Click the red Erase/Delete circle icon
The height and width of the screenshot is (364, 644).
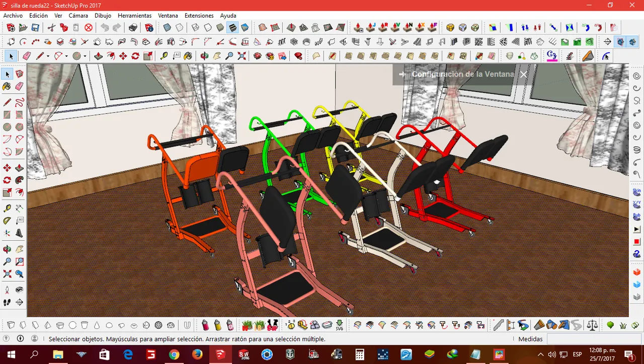(x=89, y=28)
